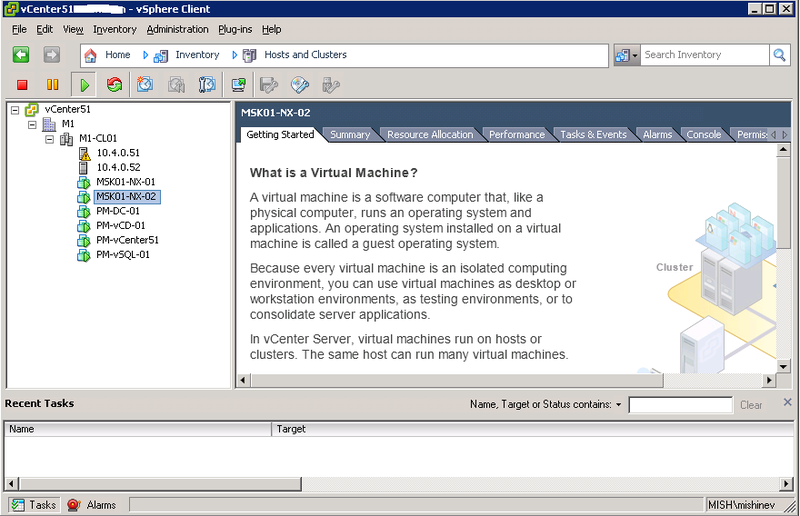
Task: Open the Help menu
Action: tap(271, 29)
